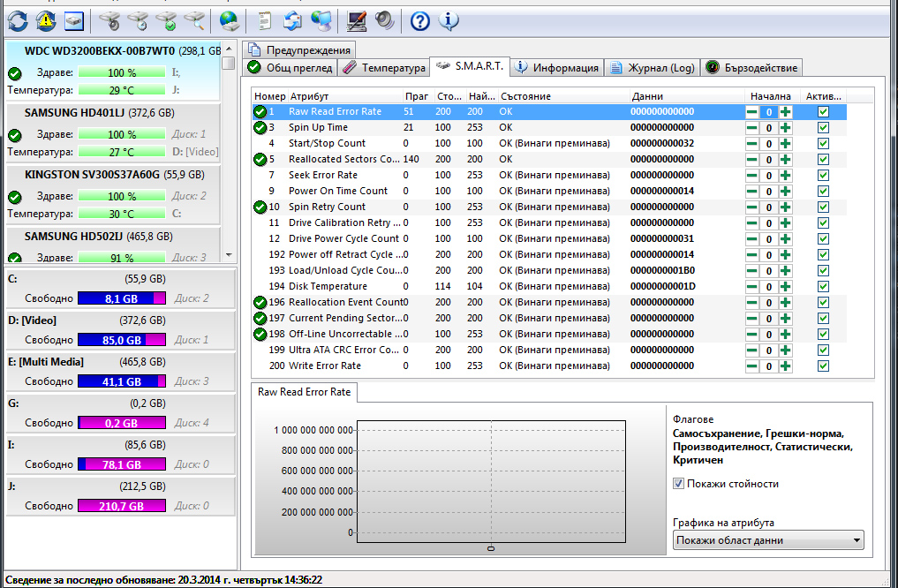Open the 'Покажи област данни' dropdown
This screenshot has height=588, width=898.
point(768,540)
